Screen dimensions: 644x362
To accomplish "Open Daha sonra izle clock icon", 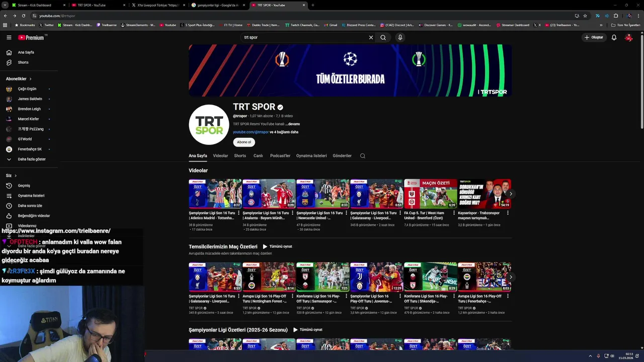I will pyautogui.click(x=9, y=206).
